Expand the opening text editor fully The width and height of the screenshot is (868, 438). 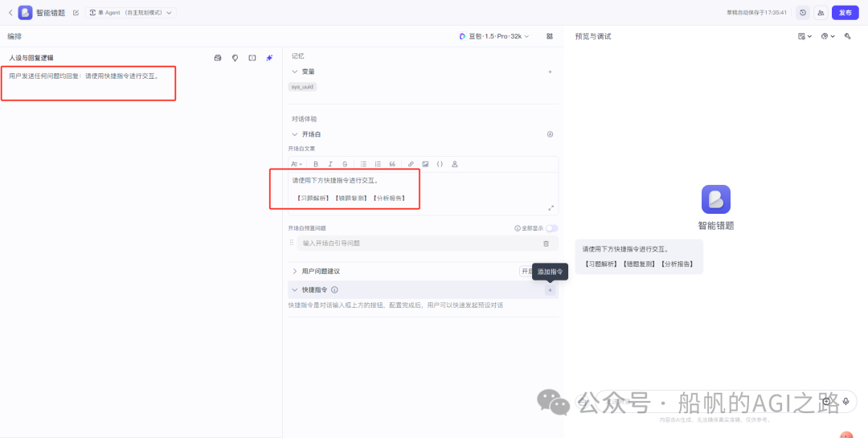(x=551, y=207)
